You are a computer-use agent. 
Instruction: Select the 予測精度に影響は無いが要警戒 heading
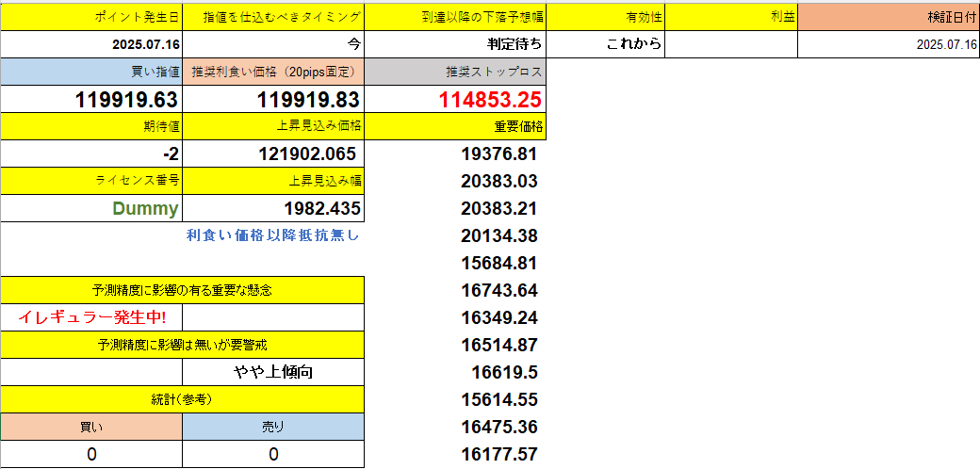coord(182,344)
